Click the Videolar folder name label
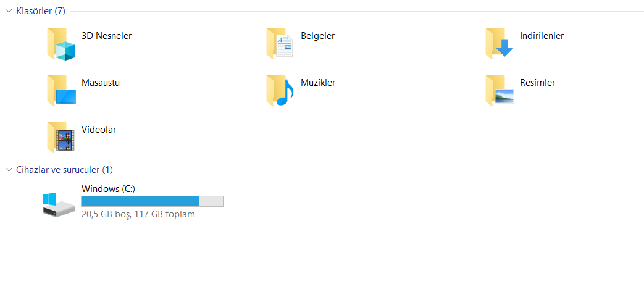 (99, 130)
